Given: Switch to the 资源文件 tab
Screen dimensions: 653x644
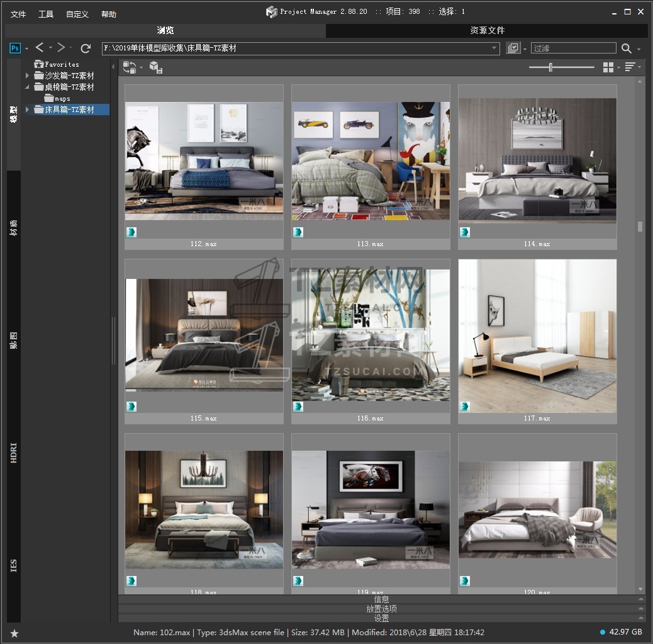Looking at the screenshot, I should (487, 30).
